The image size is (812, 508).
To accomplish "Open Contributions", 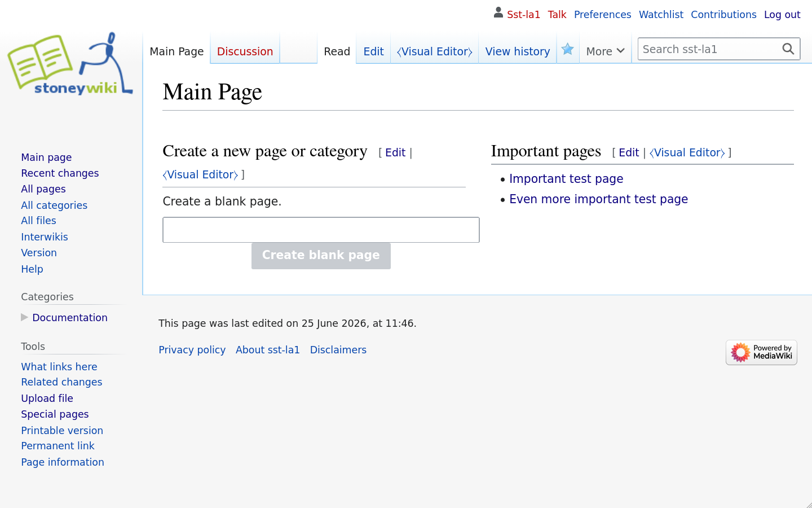I will pyautogui.click(x=723, y=15).
